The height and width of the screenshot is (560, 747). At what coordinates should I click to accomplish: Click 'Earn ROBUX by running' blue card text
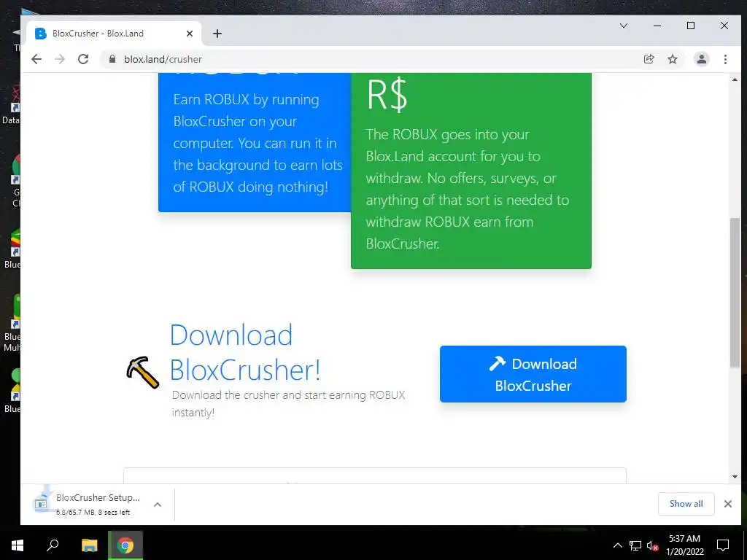246,99
